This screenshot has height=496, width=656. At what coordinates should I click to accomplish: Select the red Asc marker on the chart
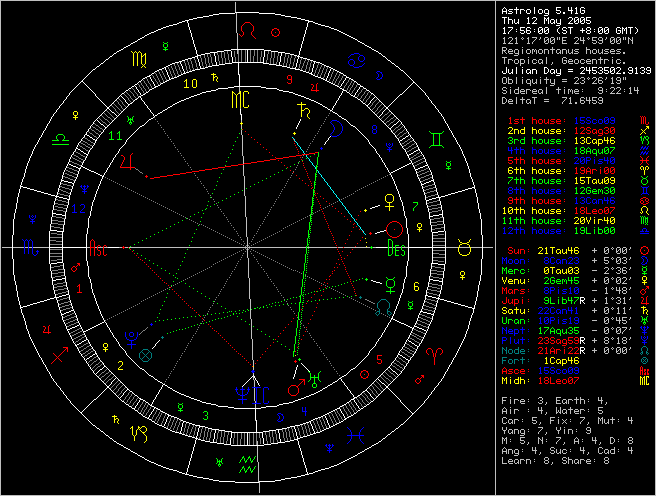click(100, 247)
